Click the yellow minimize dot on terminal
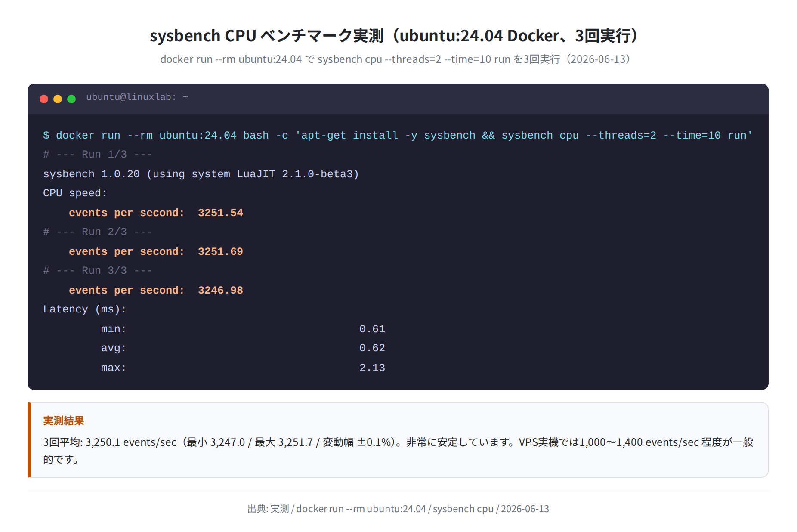Viewport: 797px width, 532px height. 58,99
